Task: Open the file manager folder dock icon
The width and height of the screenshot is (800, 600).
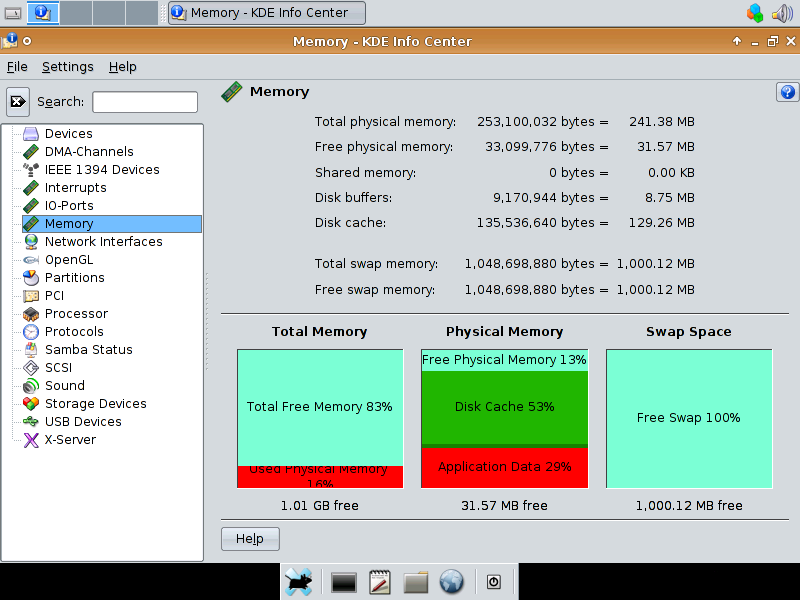Action: click(x=415, y=582)
